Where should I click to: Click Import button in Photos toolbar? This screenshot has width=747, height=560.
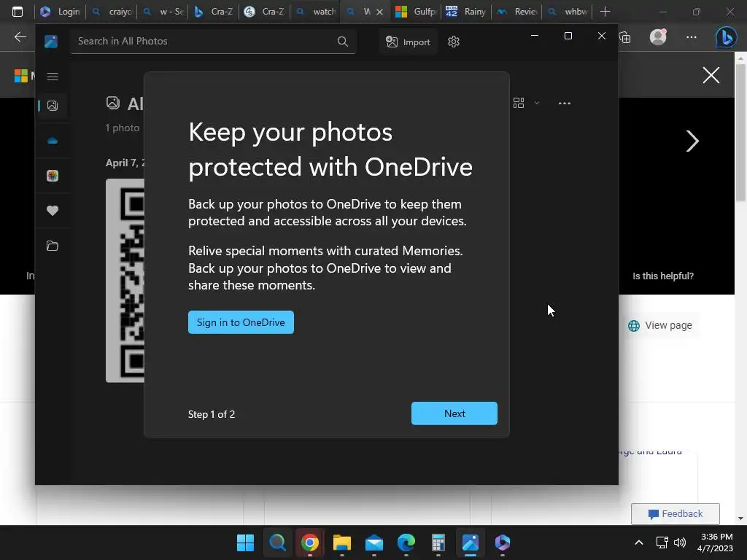[409, 42]
